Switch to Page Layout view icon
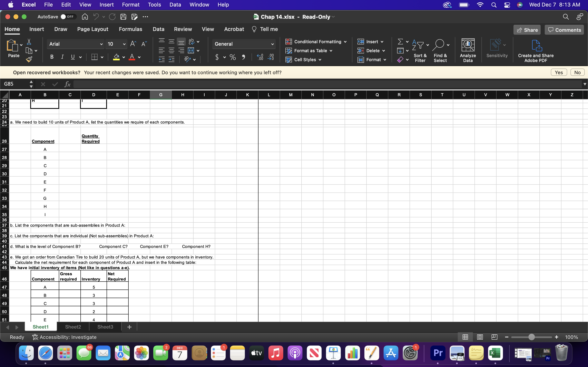The height and width of the screenshot is (367, 588). [480, 337]
